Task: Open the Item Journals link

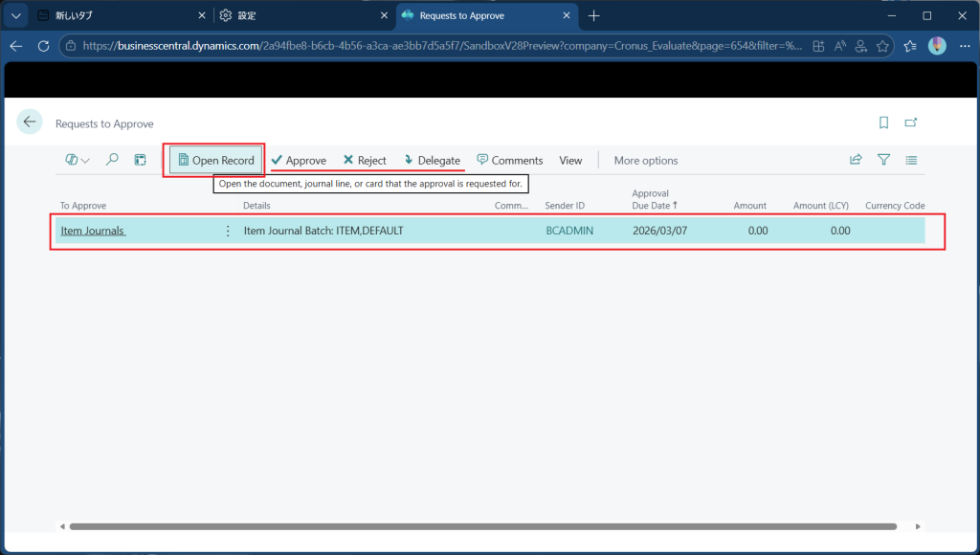Action: [93, 231]
